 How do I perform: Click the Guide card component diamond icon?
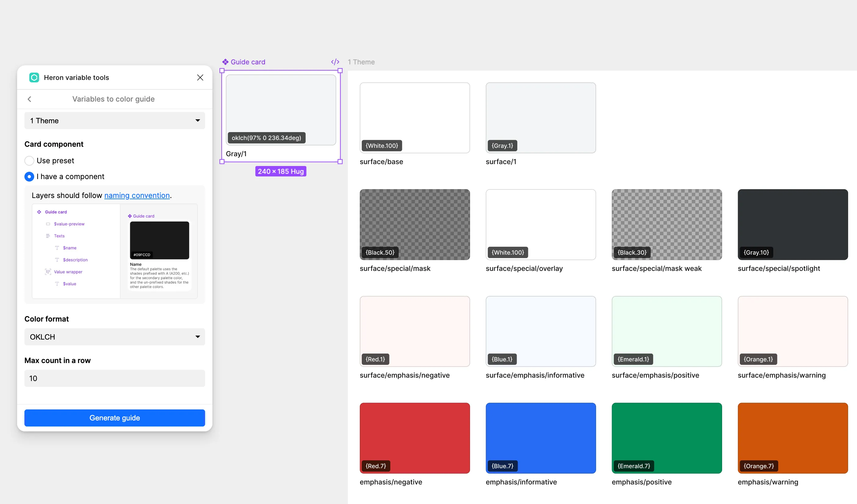225,62
